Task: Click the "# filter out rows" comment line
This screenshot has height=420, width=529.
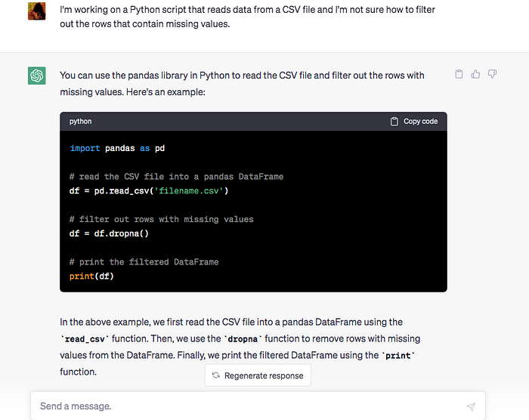Action: (161, 219)
